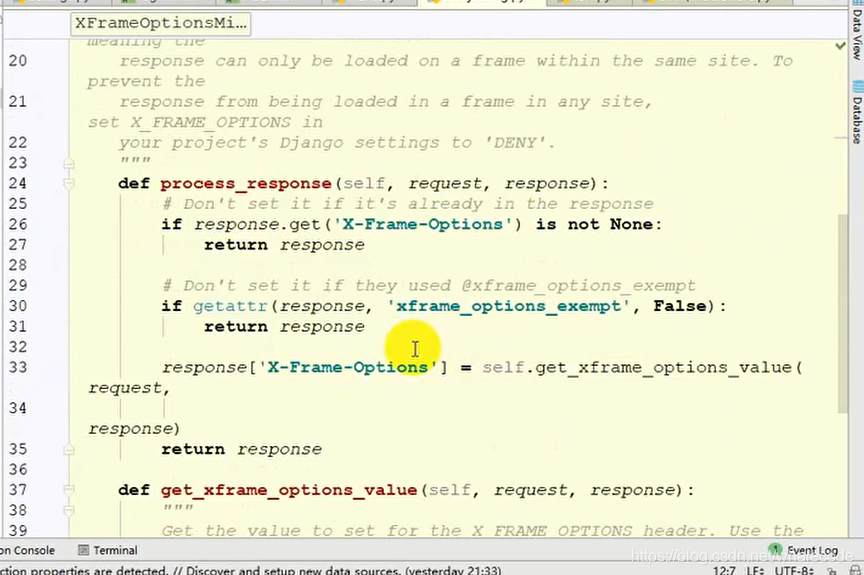864x575 pixels.
Task: Click the data sources status bar message
Action: click(251, 570)
